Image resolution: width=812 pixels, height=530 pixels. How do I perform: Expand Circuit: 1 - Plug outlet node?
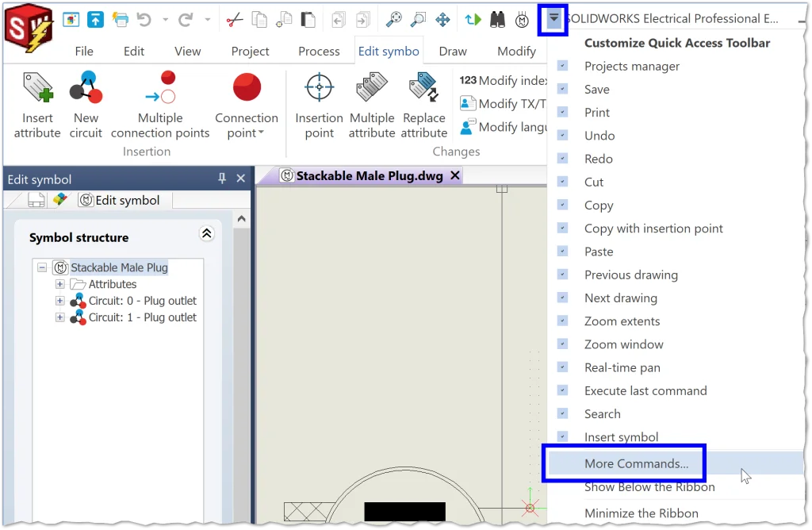(59, 317)
